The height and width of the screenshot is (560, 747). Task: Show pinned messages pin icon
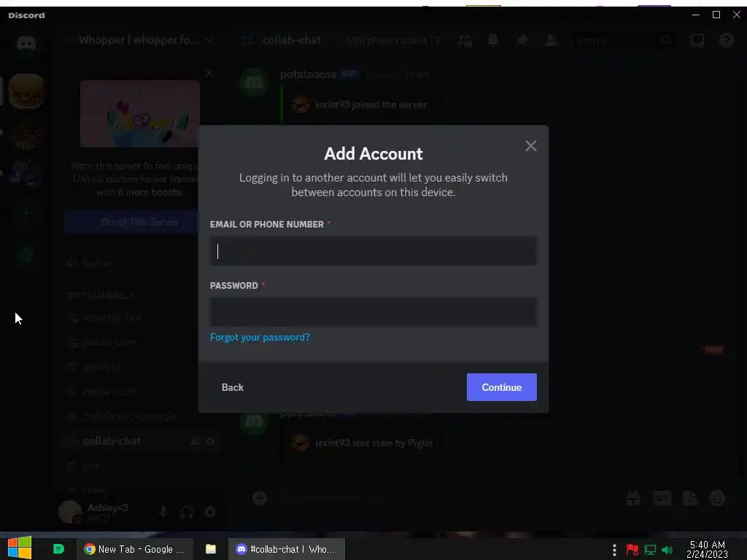(522, 41)
